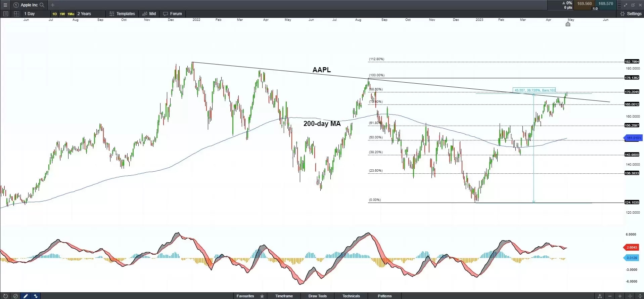Click the (38.20%) Fibonacci level label

375,152
